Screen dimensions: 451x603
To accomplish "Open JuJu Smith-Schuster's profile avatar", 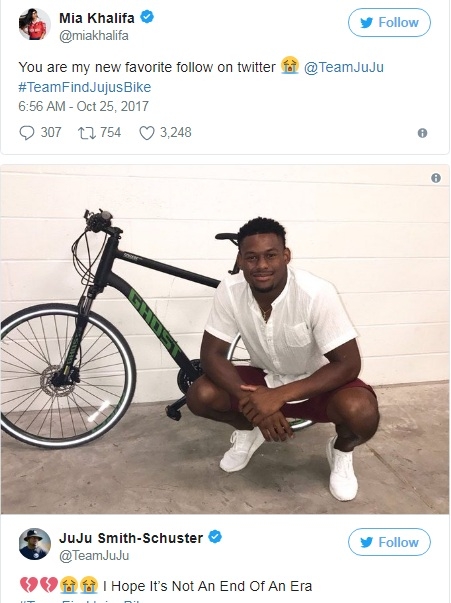I will point(35,544).
